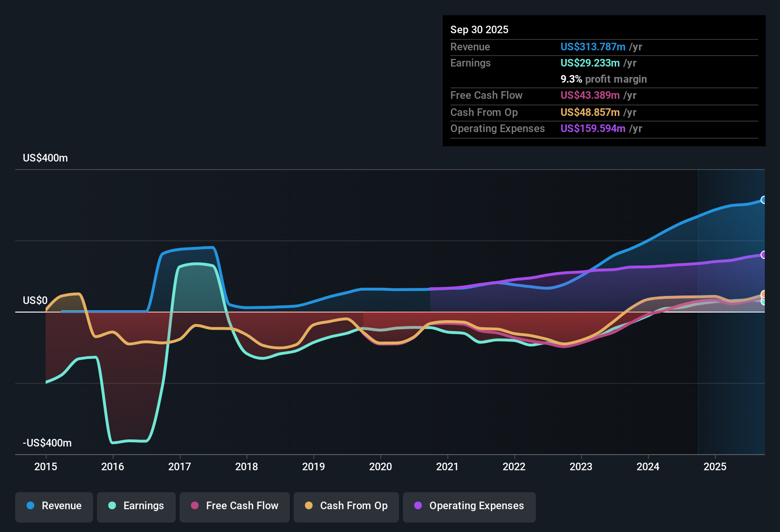Click the teal Earnings legend dot
The image size is (780, 532).
pos(112,505)
